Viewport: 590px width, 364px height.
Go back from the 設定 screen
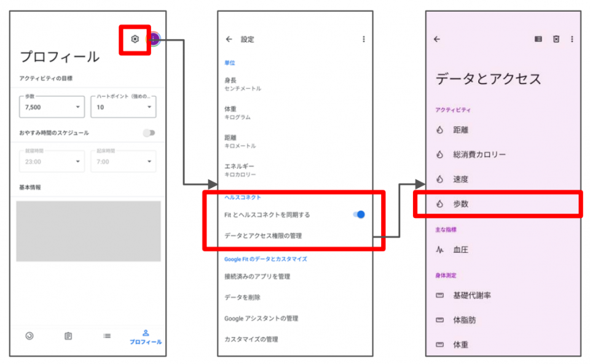click(229, 39)
